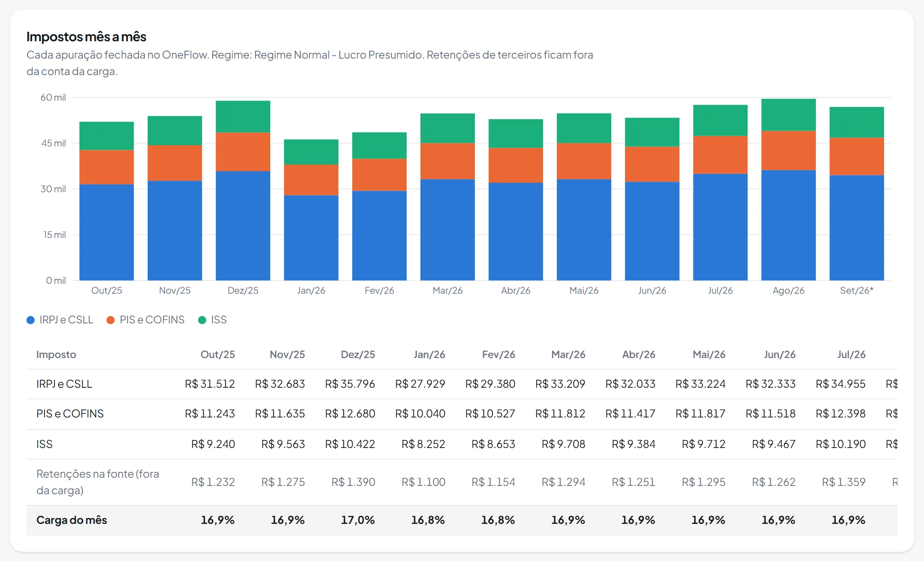This screenshot has width=924, height=561.
Task: Click the R$ 31.512 cell
Action: [x=210, y=384]
